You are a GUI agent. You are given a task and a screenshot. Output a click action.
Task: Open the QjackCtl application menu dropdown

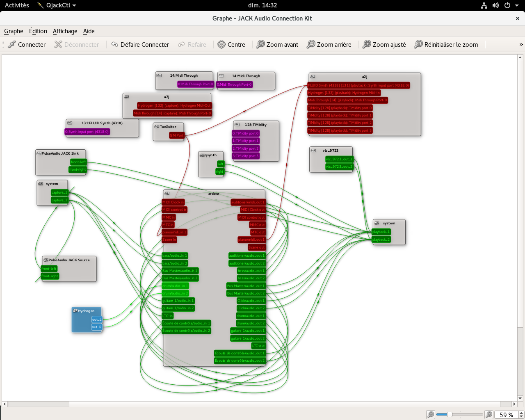coord(57,5)
